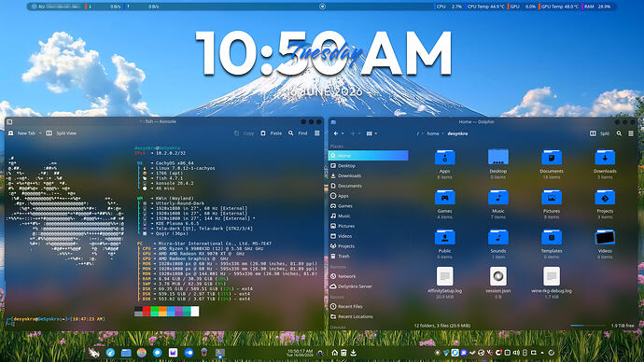Open Konsole hamburger menu
This screenshot has width=644, height=362.
(x=317, y=133)
